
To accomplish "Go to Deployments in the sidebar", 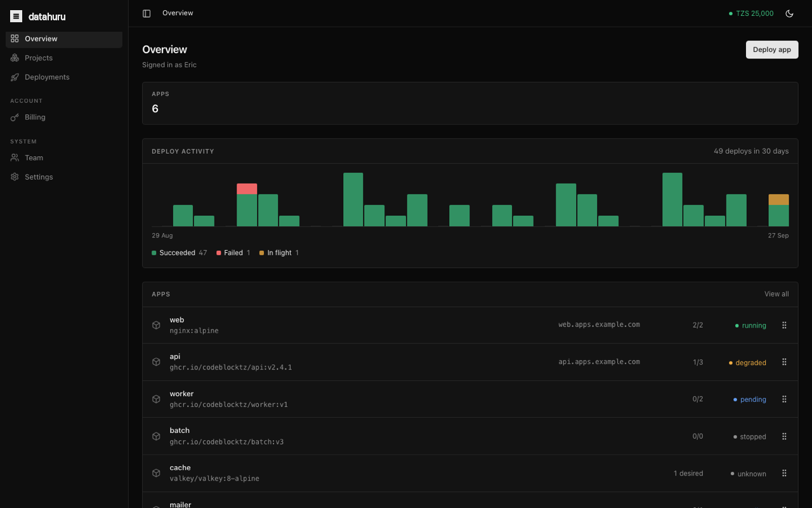I will point(64,77).
